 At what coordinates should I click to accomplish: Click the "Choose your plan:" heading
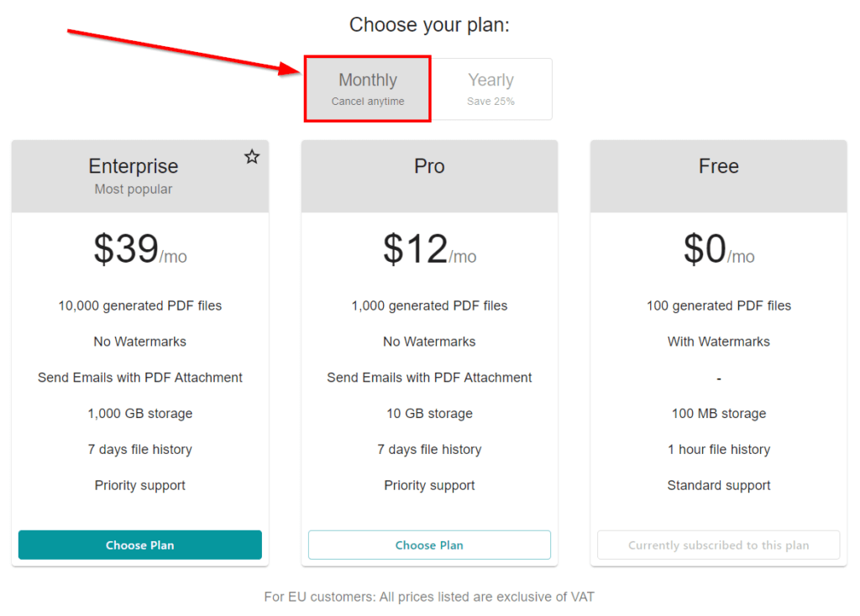pyautogui.click(x=429, y=25)
